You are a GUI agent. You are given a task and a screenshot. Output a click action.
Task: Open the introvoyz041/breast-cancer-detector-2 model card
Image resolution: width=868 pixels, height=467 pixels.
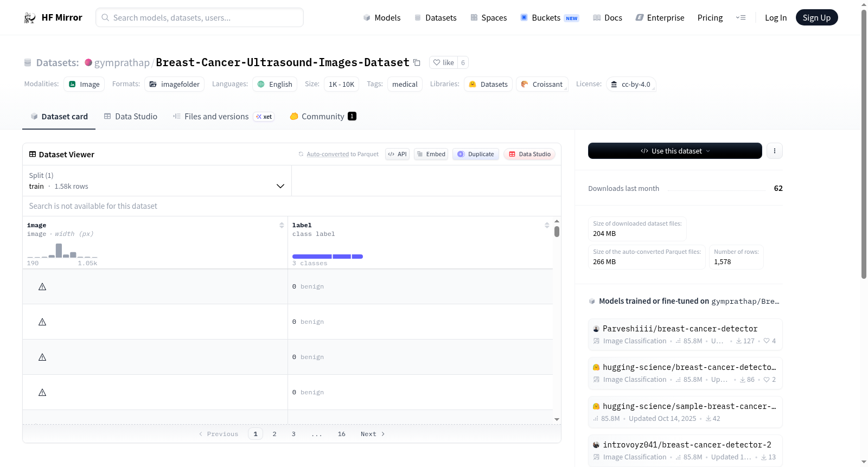point(685,451)
